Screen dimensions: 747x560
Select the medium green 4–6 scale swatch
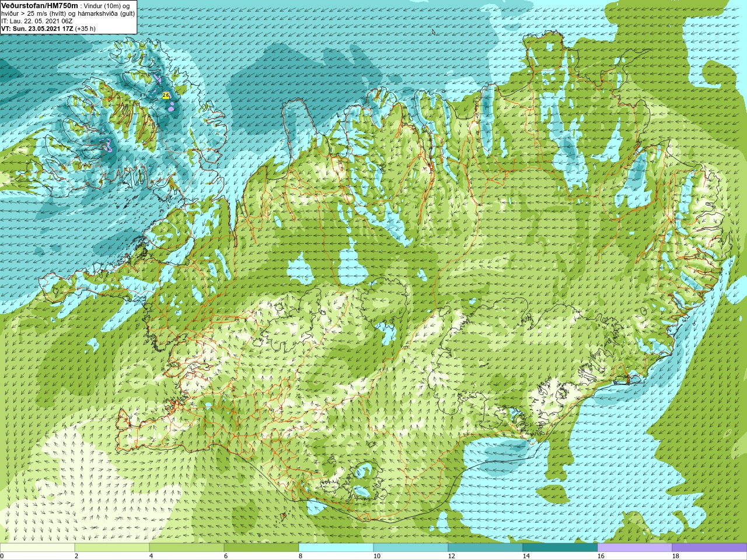click(187, 548)
